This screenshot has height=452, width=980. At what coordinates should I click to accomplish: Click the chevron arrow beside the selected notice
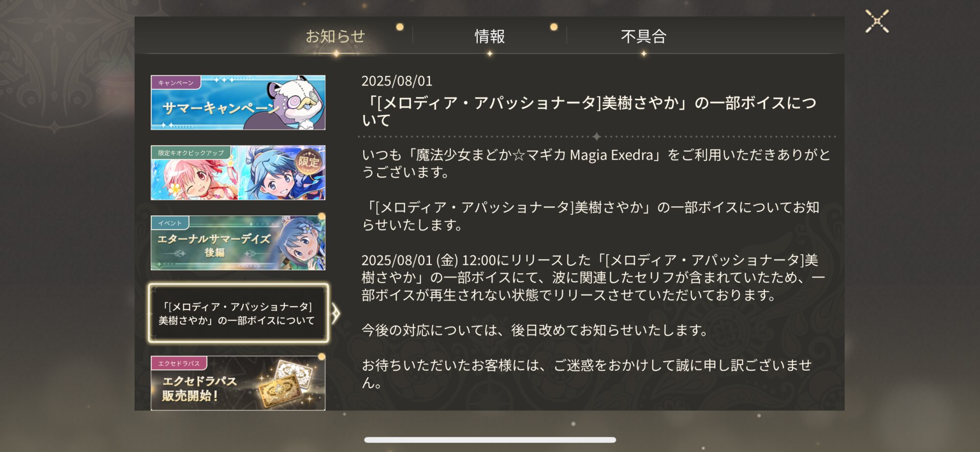pos(336,313)
